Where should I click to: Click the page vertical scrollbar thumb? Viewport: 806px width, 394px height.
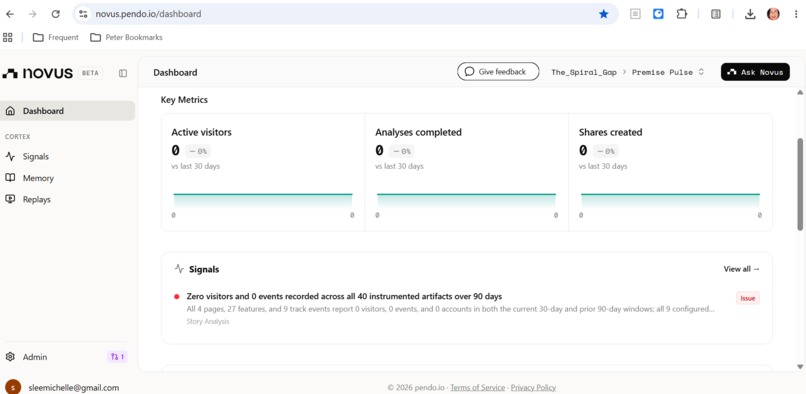coord(800,184)
